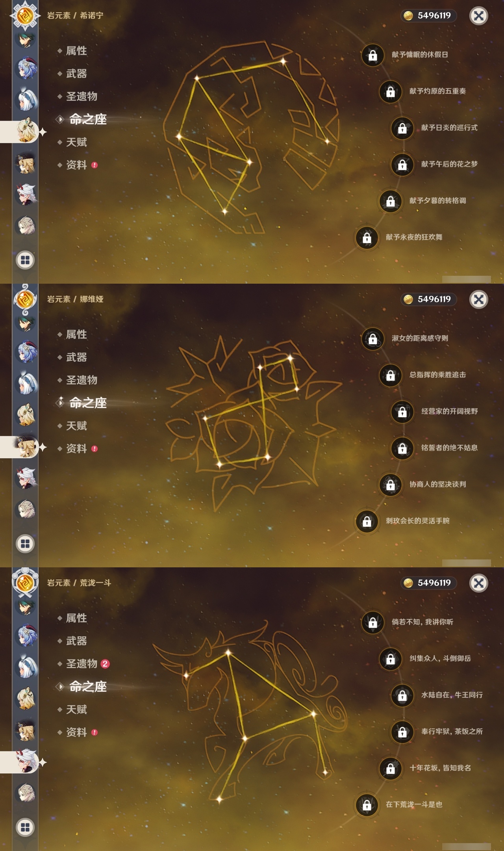Close the 希诺宁 constellation screen
The width and height of the screenshot is (504, 851).
coord(479,16)
